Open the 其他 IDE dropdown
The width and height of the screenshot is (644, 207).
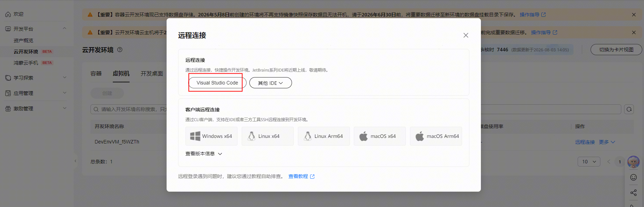point(270,83)
